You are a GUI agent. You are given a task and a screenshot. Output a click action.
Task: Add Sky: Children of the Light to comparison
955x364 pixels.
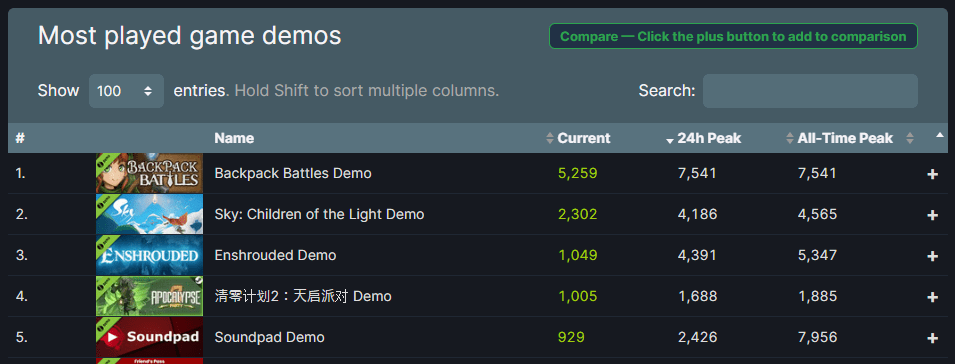[932, 215]
